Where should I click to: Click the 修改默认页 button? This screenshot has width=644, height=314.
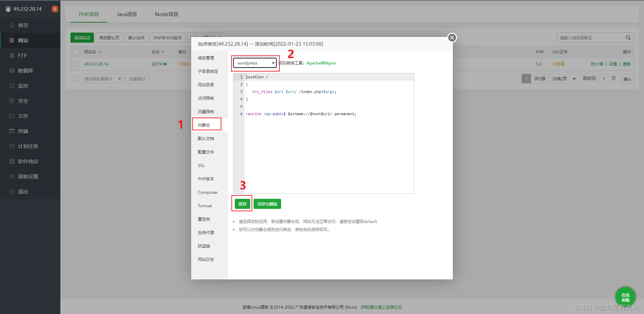[109, 38]
